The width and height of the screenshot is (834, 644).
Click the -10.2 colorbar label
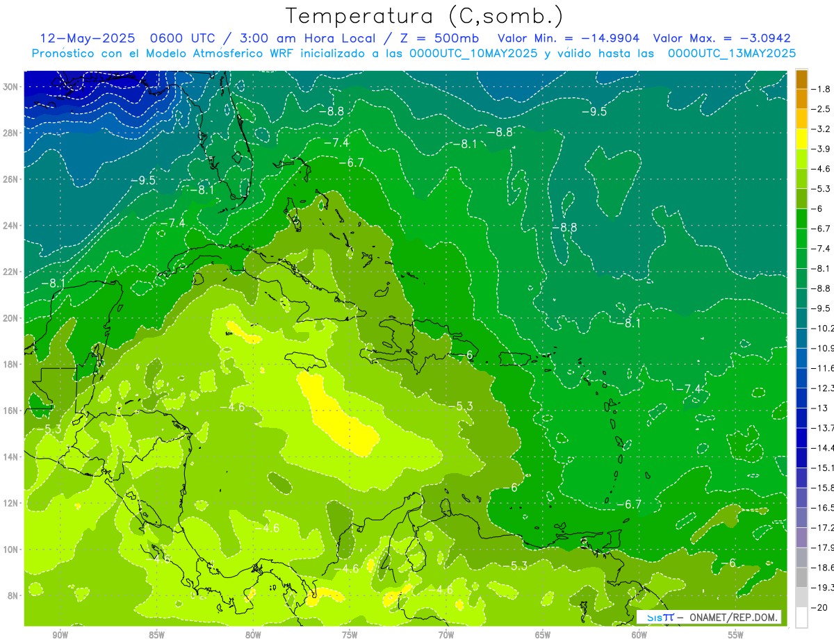[x=823, y=328]
